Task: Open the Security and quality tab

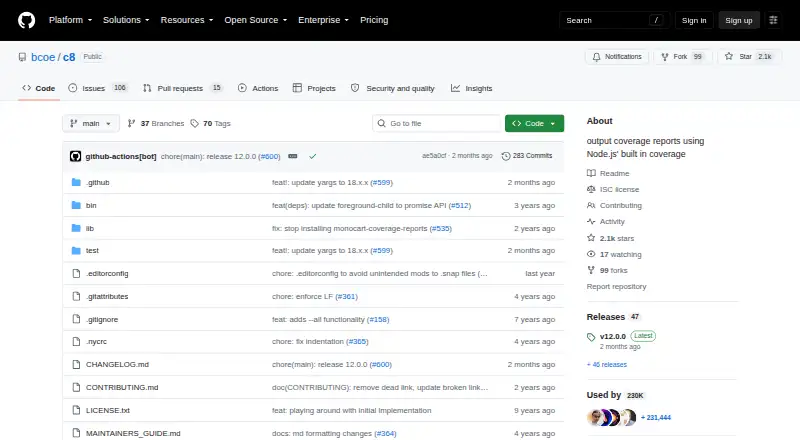Action: pos(393,88)
